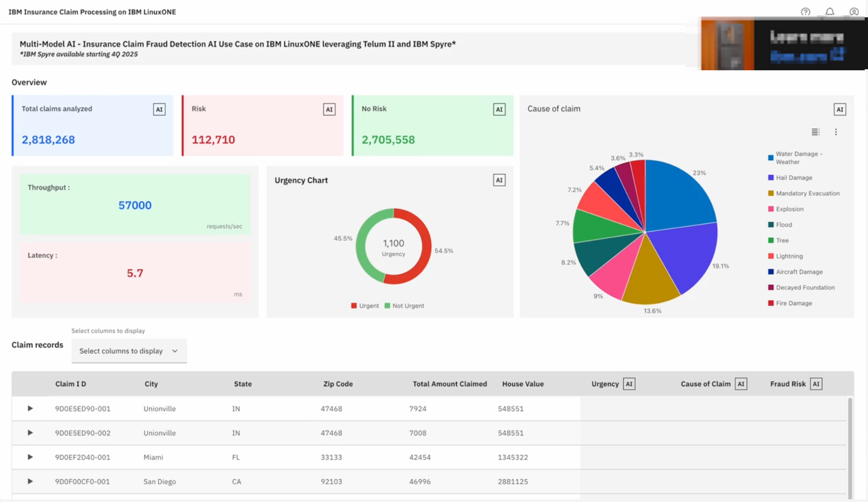Expand claim row 9D0E5ED90-001

point(30,408)
